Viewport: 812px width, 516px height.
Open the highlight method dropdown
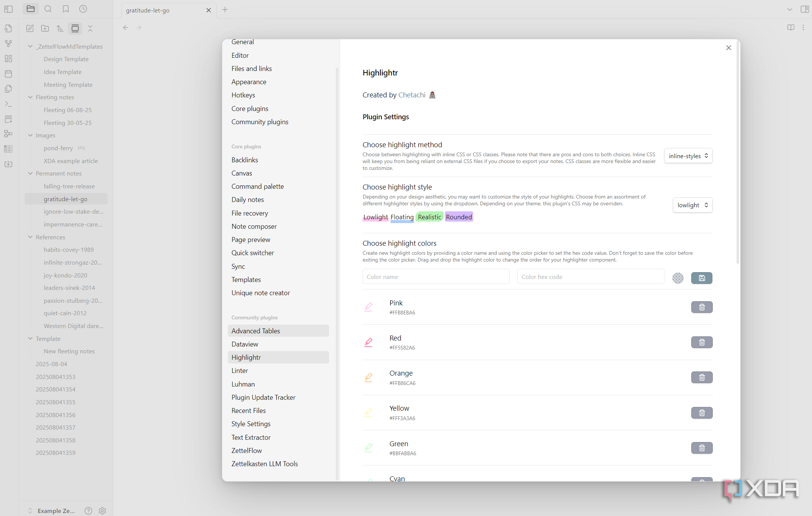pos(688,156)
